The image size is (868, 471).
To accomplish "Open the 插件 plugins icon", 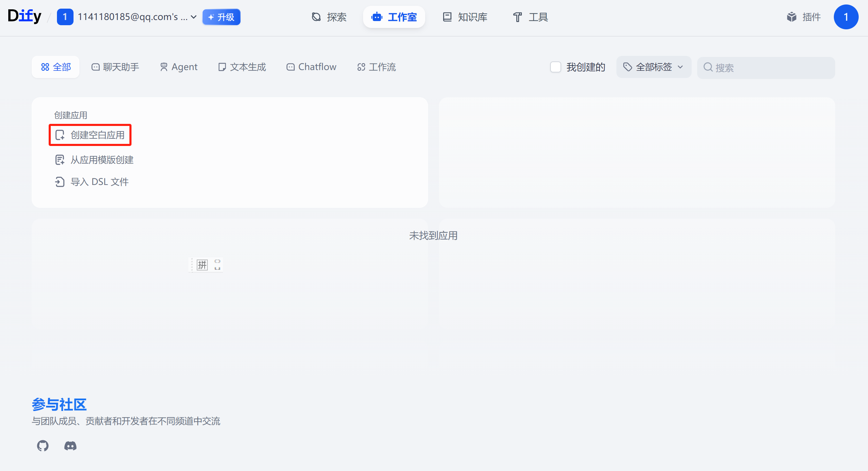I will [x=791, y=17].
